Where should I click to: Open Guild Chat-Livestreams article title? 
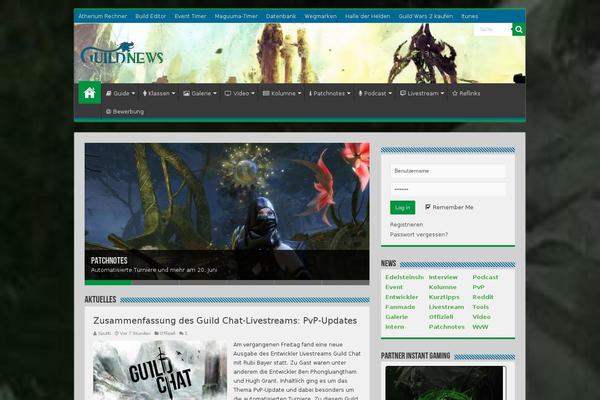tap(225, 320)
